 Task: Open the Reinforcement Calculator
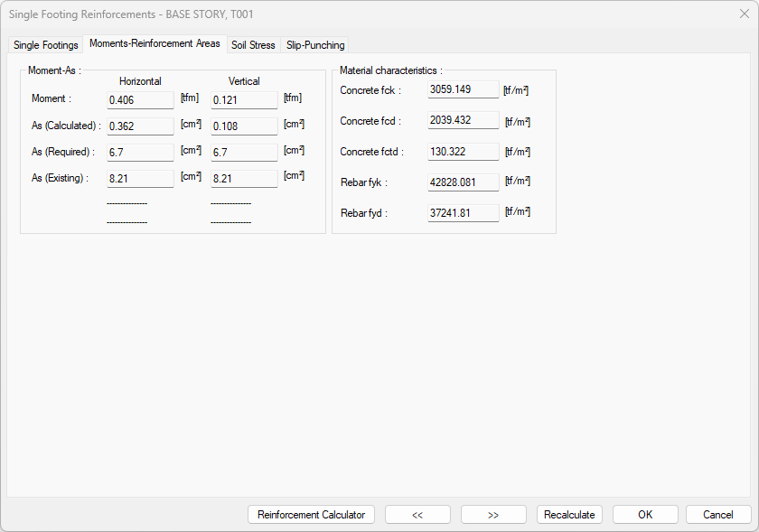point(311,515)
